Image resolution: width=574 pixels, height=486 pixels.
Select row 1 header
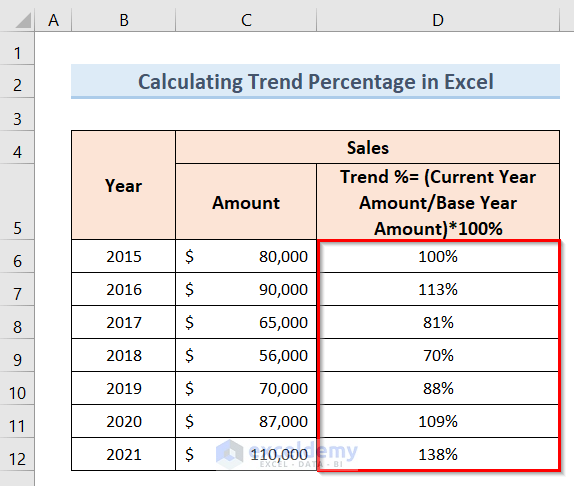pyautogui.click(x=17, y=49)
